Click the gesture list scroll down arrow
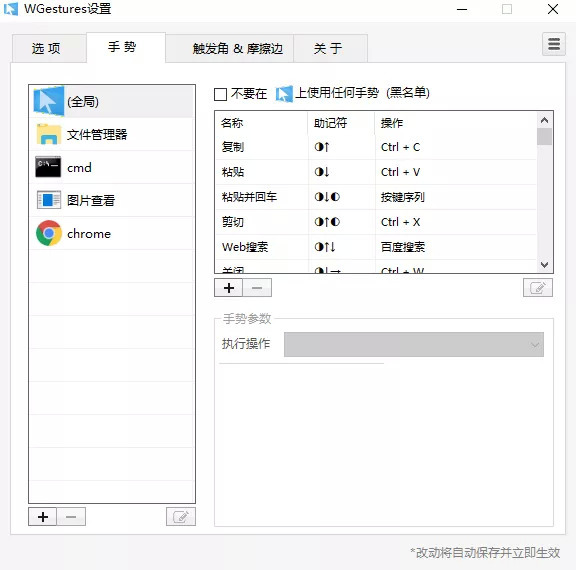Image resolution: width=576 pixels, height=570 pixels. [x=544, y=265]
